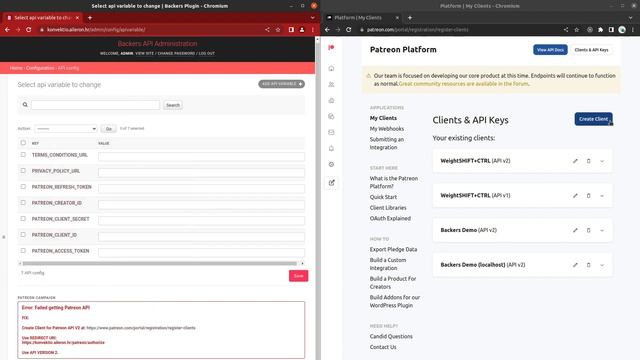
Task: Click the red Save button
Action: tap(298, 276)
